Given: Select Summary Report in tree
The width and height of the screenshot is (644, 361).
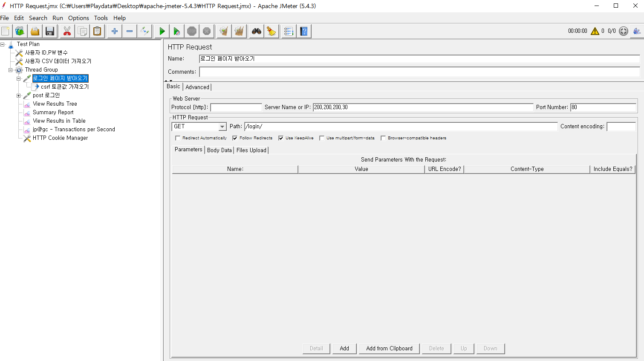Looking at the screenshot, I should tap(53, 113).
